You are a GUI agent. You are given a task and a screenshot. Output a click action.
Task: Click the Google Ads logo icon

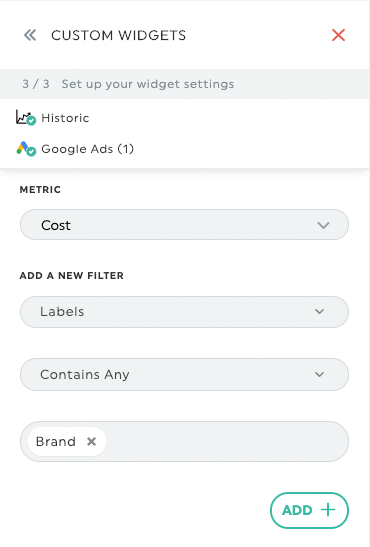[x=22, y=148]
